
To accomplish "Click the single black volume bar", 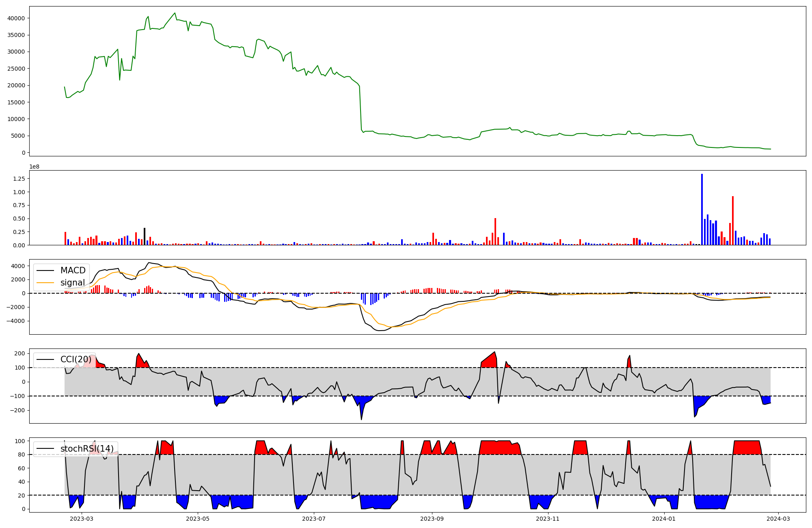I will 145,236.
